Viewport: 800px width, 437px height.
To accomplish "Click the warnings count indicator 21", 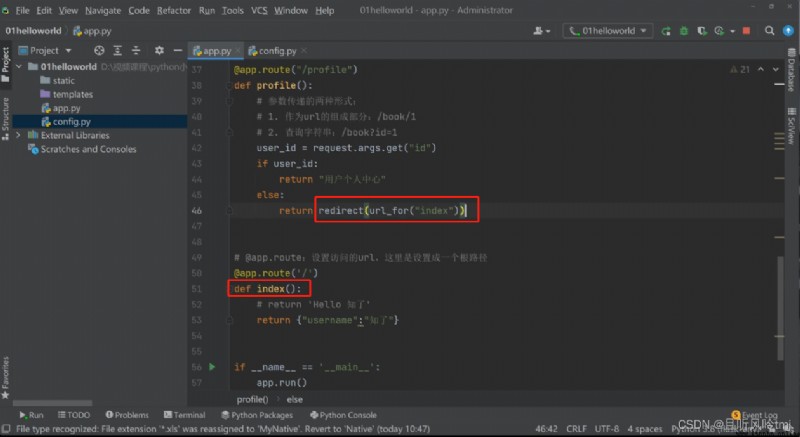I will point(740,69).
